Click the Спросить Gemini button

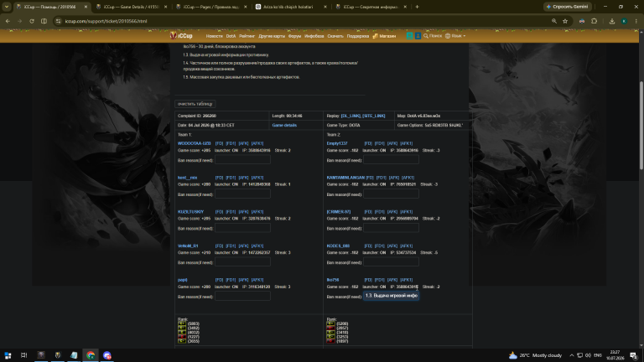568,7
